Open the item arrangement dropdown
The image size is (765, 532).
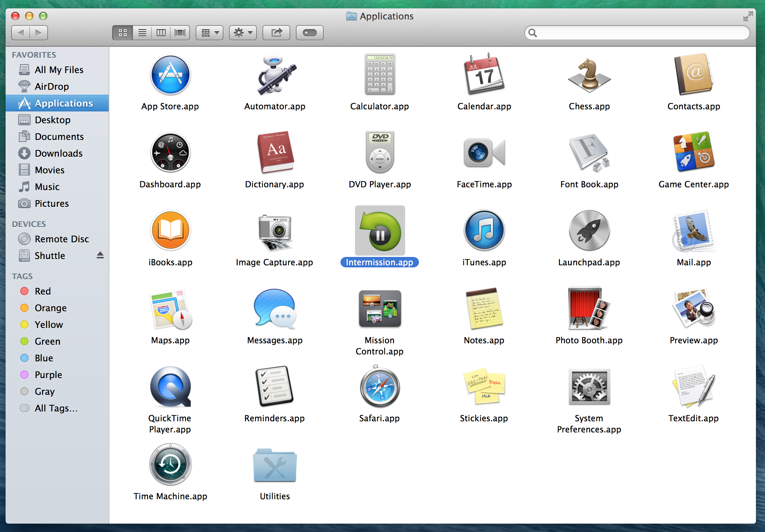coord(210,33)
